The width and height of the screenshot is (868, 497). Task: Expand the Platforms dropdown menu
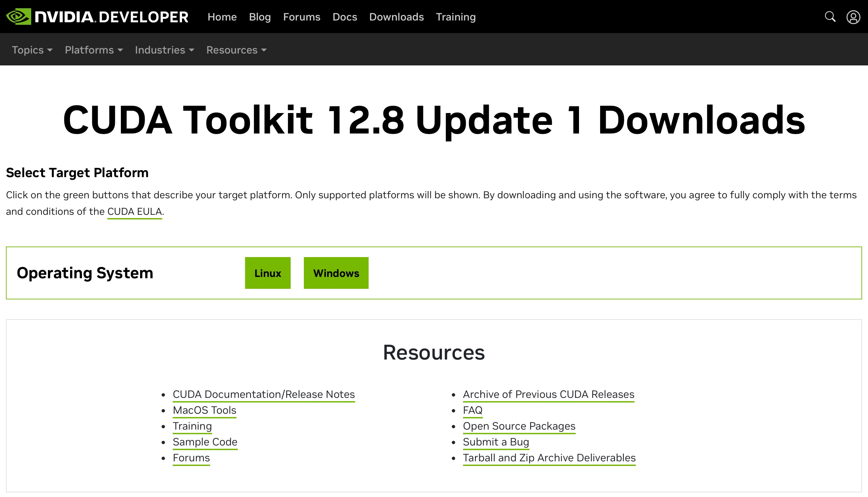click(94, 50)
